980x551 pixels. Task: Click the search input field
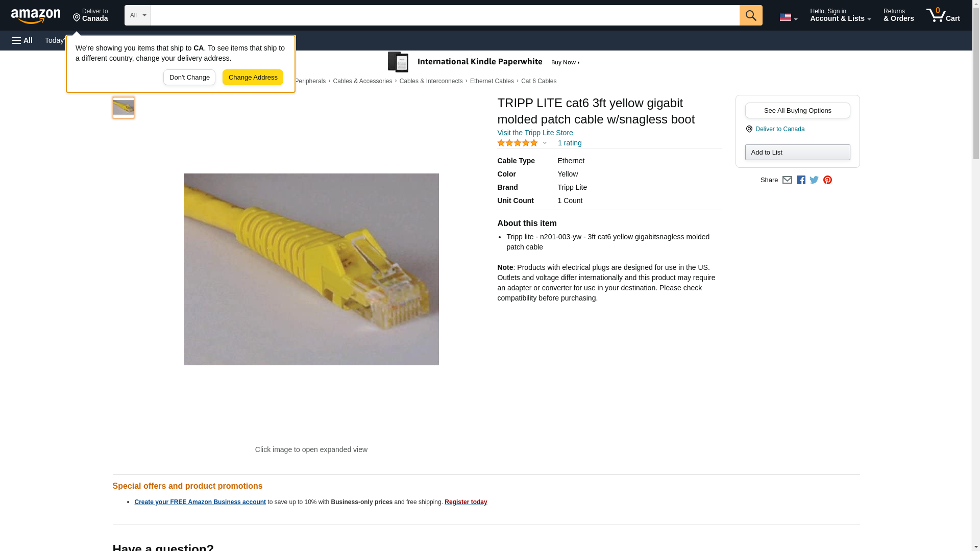[445, 15]
